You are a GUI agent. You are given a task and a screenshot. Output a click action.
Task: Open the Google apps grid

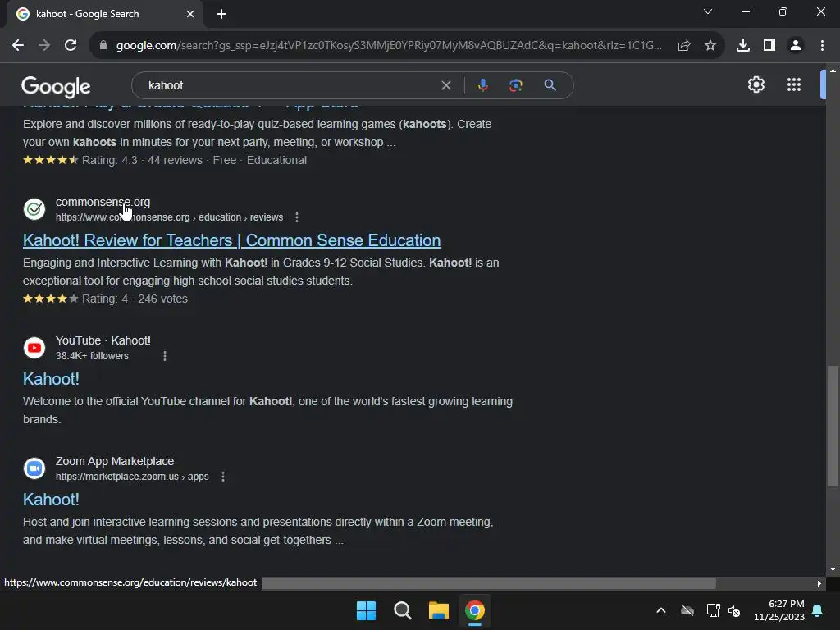point(794,84)
